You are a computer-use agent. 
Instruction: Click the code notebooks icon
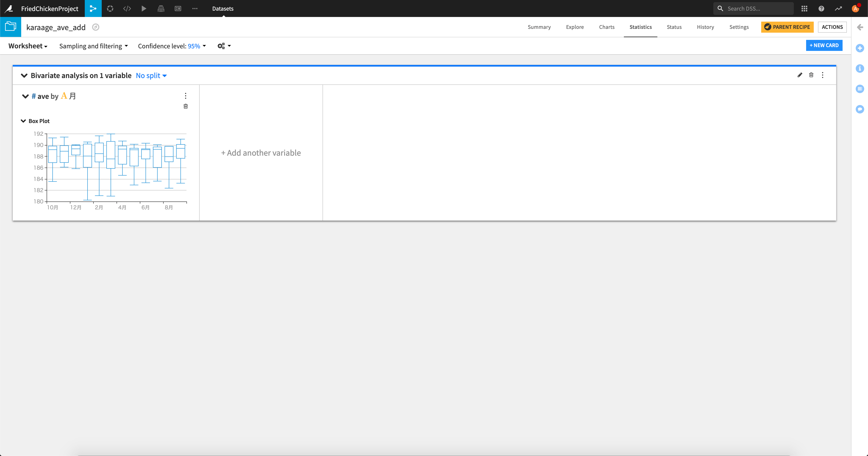[x=127, y=8]
